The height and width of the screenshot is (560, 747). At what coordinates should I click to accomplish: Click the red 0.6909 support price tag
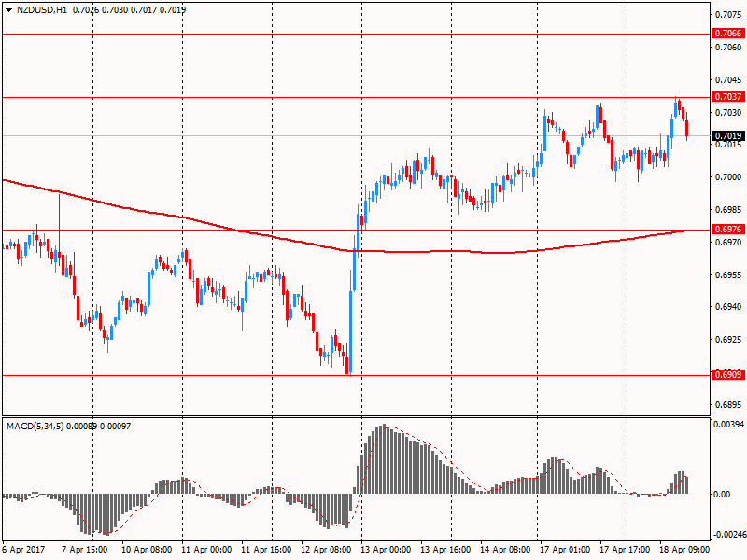728,375
